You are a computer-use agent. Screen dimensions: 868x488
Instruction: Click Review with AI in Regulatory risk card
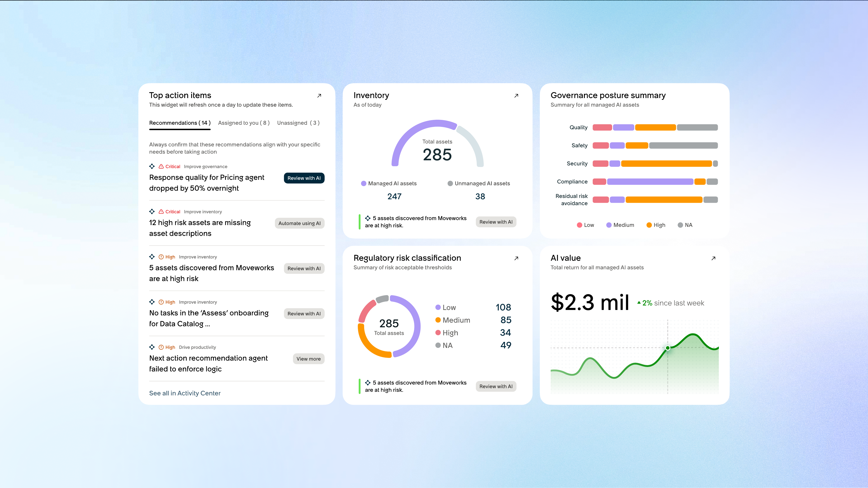coord(496,386)
